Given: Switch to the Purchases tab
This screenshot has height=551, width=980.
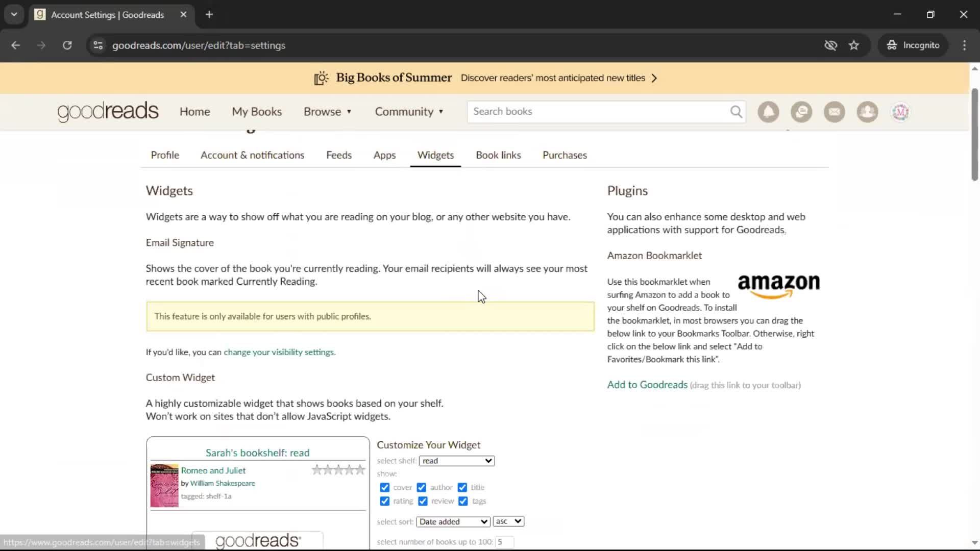Looking at the screenshot, I should tap(565, 155).
